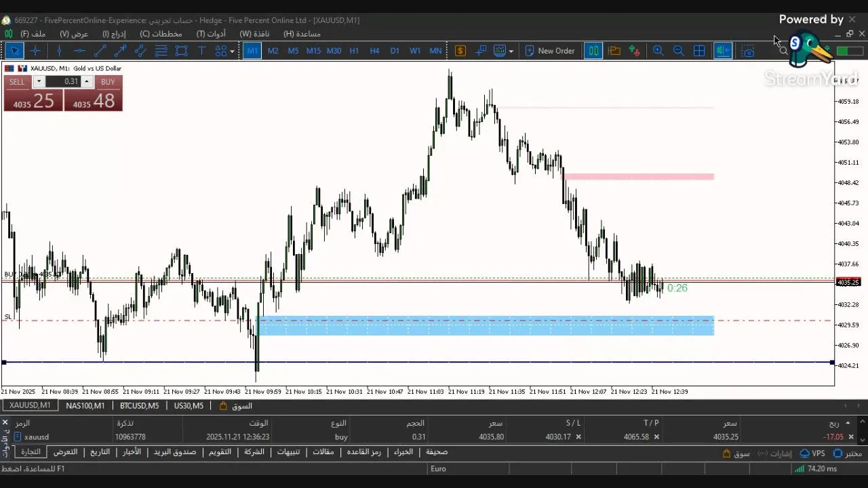The image size is (868, 488).
Task: Open the أدوات (Tools) menu
Action: point(211,33)
